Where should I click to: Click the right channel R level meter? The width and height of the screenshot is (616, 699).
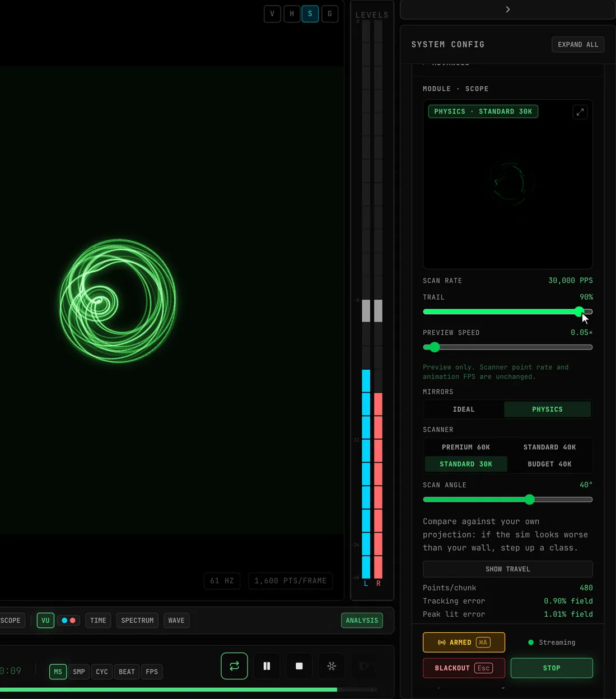[378, 300]
